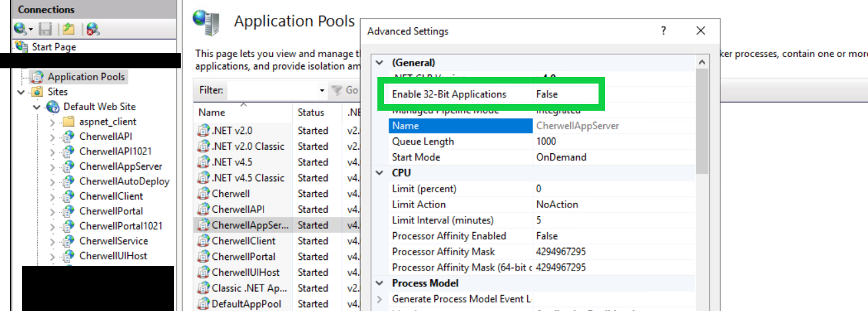Image resolution: width=868 pixels, height=311 pixels.
Task: Click the CherwellAutoDeploy application icon
Action: click(x=68, y=181)
